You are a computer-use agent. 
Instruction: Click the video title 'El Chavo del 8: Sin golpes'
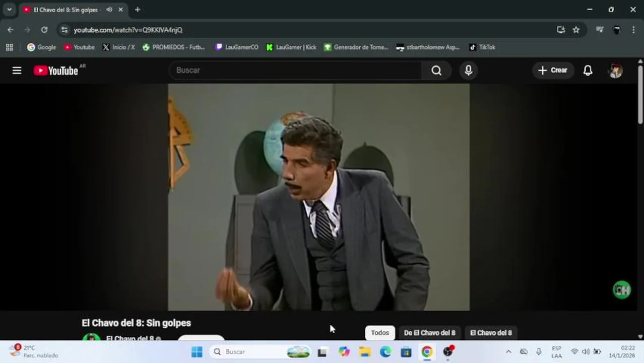(136, 323)
